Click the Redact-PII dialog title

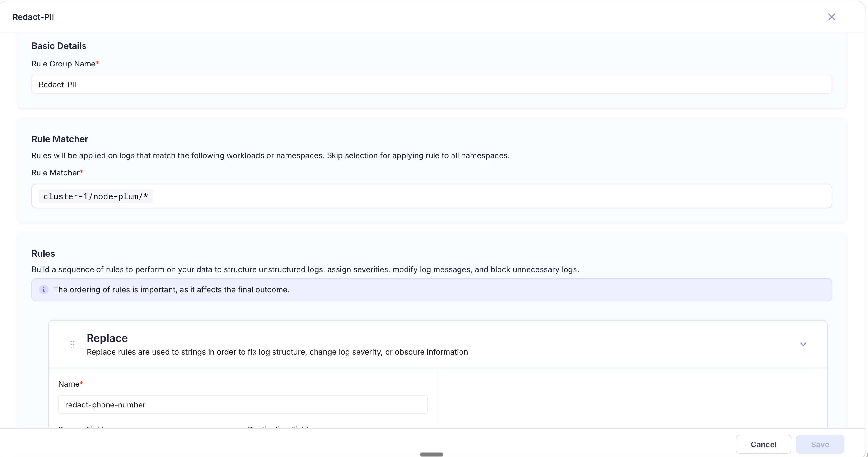(33, 17)
